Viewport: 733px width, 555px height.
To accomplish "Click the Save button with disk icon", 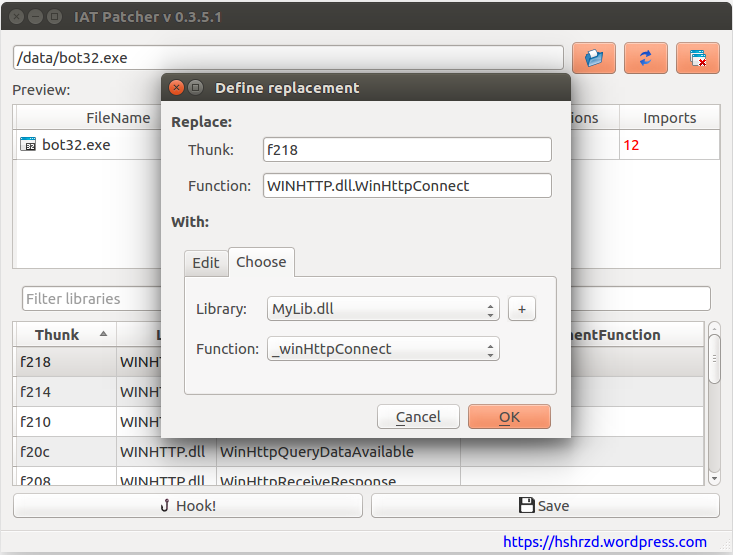I will pos(545,506).
